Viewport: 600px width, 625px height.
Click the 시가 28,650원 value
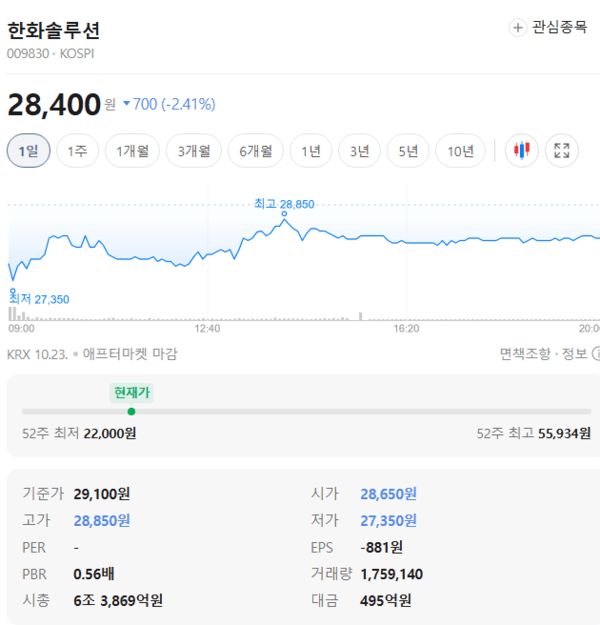(389, 494)
